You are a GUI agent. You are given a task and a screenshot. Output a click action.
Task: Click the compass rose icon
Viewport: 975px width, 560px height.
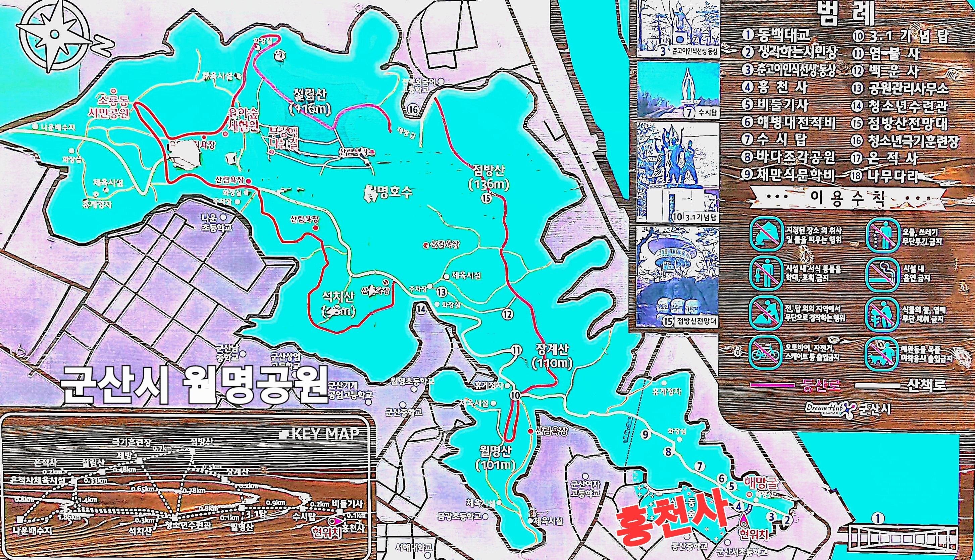pos(54,34)
